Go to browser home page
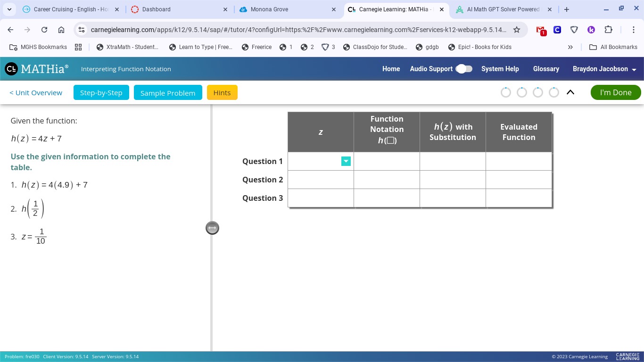This screenshot has height=362, width=644. (61, 30)
